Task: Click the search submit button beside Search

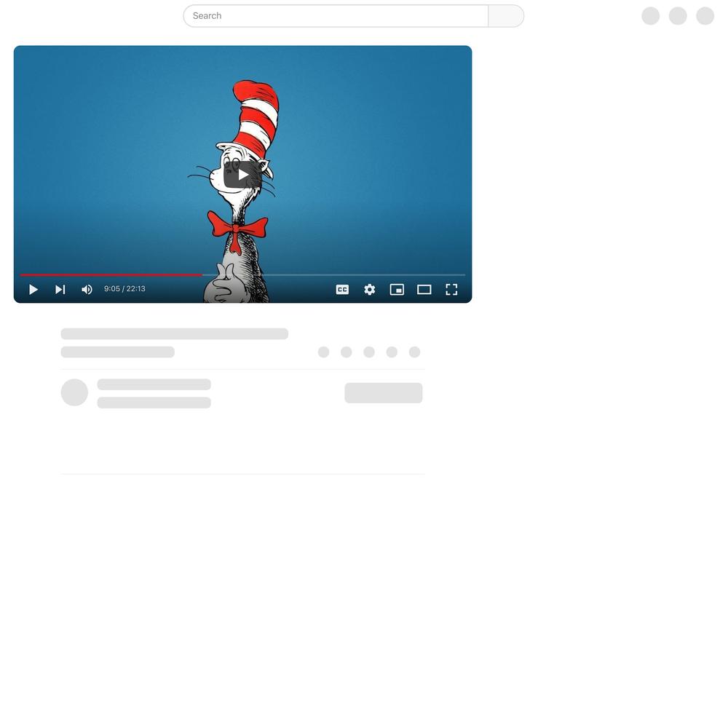Action: (506, 16)
